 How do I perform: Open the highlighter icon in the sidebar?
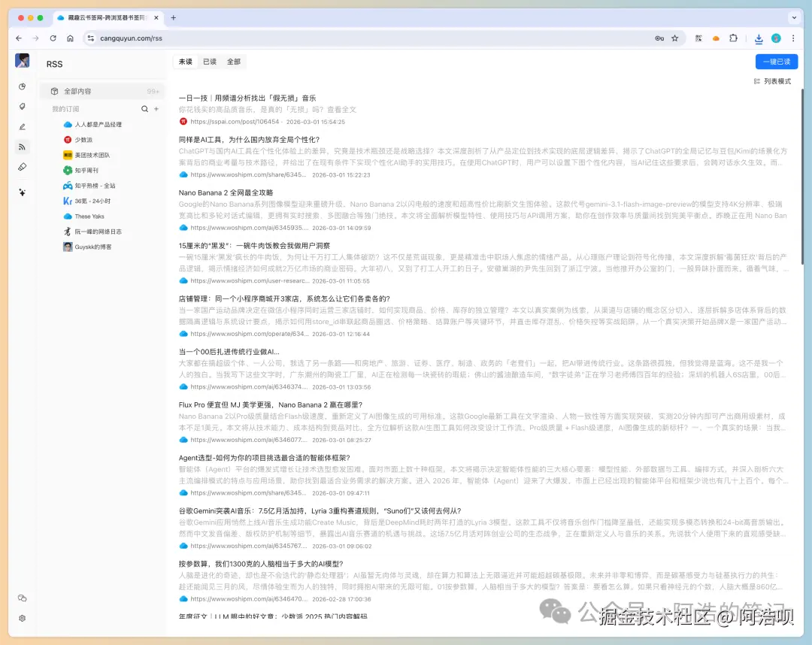pyautogui.click(x=23, y=167)
